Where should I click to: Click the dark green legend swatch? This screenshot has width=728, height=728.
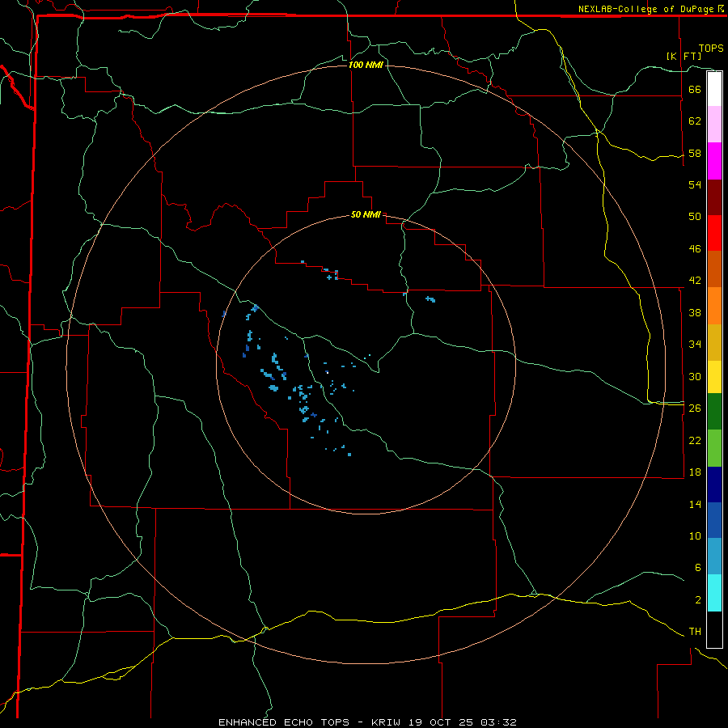pos(714,412)
